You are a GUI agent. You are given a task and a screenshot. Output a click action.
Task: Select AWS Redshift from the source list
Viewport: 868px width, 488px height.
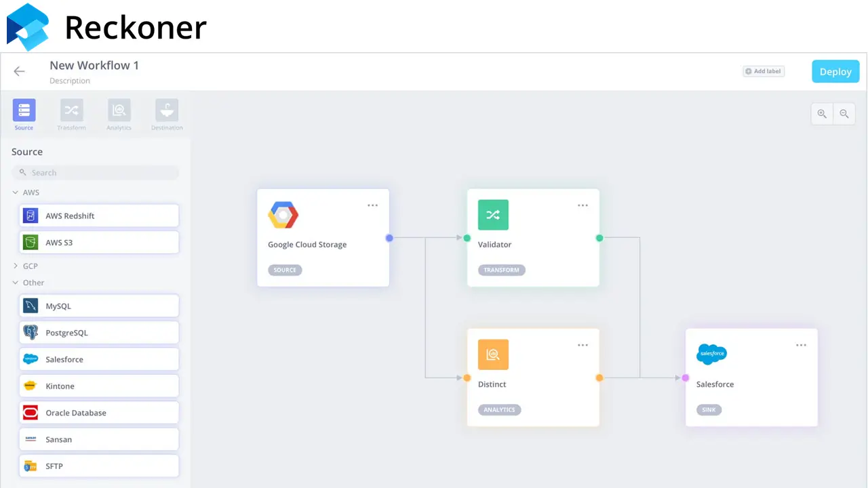point(98,215)
